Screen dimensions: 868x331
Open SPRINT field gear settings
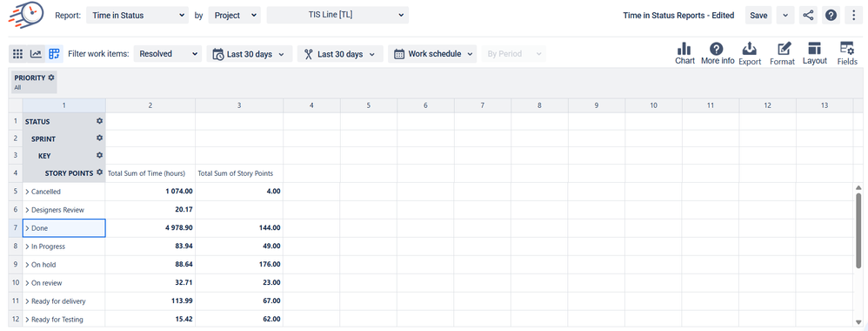100,138
